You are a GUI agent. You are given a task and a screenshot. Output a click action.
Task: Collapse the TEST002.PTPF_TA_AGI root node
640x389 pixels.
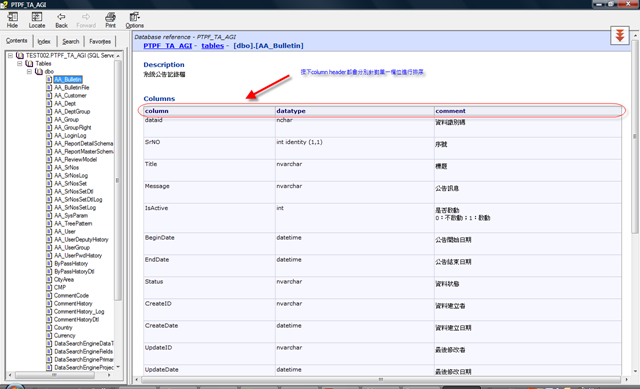[x=10, y=56]
